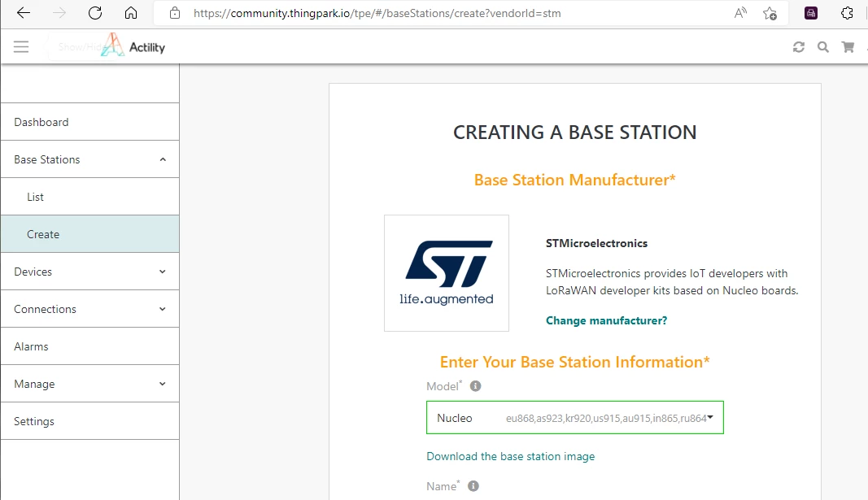Select the Create submenu item
The image size is (868, 500).
click(89, 234)
